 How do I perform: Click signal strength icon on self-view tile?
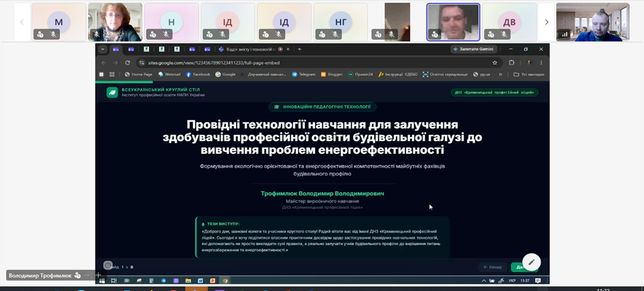click(566, 35)
